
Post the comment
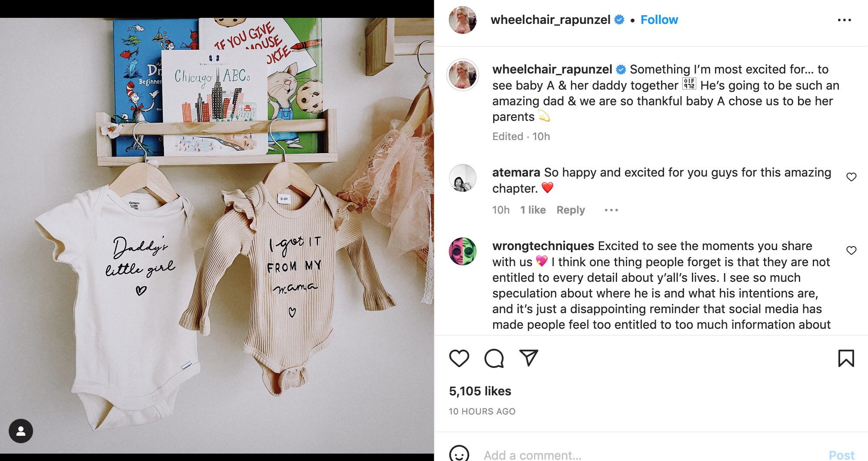click(841, 455)
